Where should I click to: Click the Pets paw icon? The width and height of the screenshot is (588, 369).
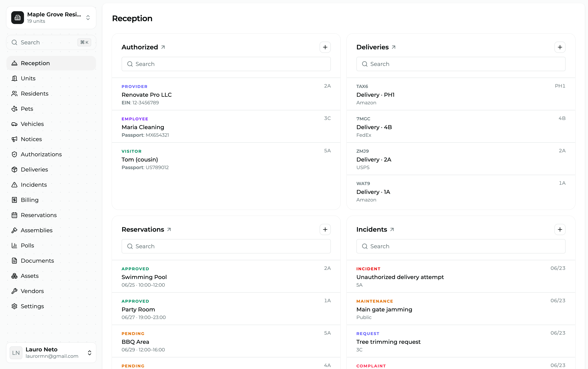click(14, 109)
